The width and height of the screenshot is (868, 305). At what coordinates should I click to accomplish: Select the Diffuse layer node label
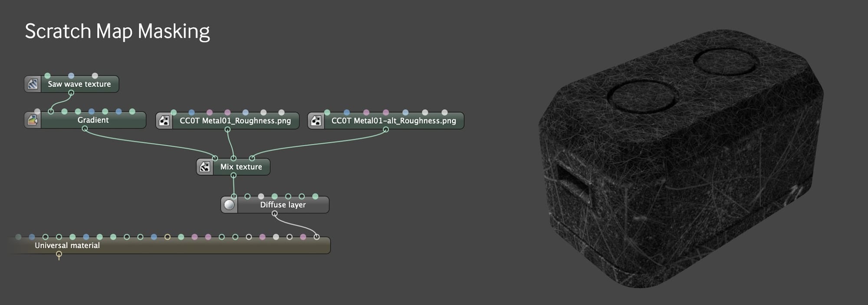[283, 205]
